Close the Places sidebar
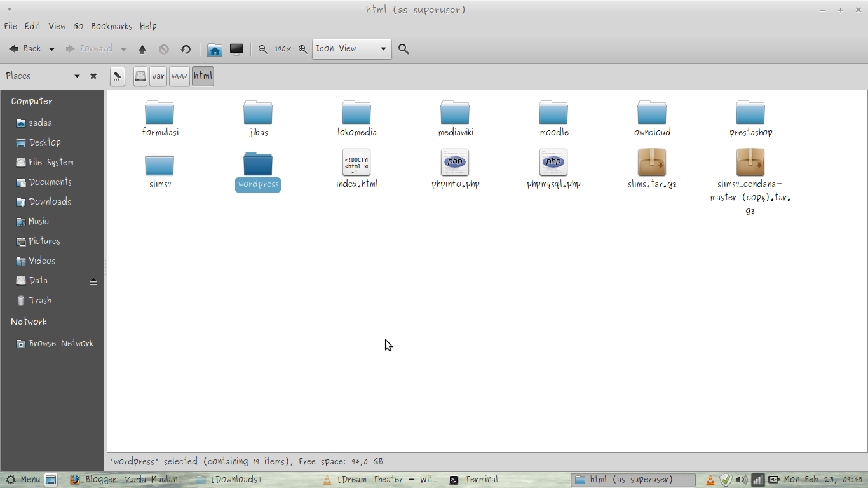868x488 pixels. click(93, 76)
